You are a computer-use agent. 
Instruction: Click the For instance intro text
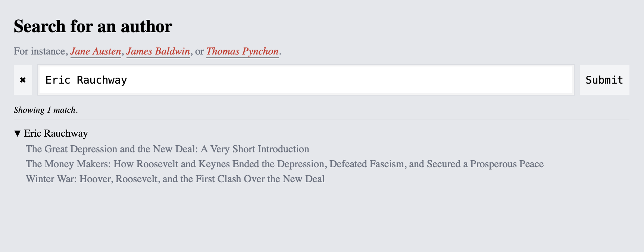[x=40, y=51]
